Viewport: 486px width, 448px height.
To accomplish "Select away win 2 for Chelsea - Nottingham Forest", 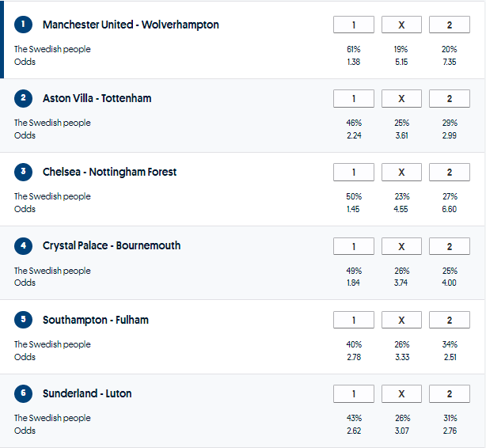I will (x=449, y=173).
